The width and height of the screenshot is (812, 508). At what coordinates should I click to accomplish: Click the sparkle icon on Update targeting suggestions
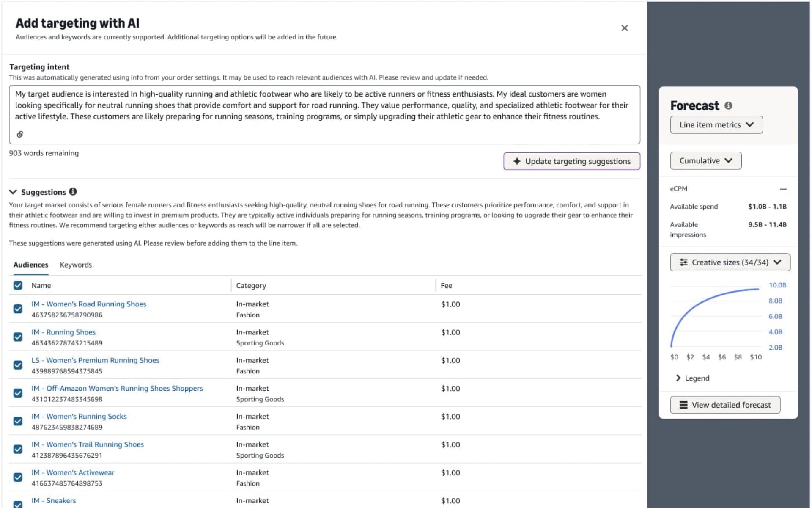[x=517, y=161]
